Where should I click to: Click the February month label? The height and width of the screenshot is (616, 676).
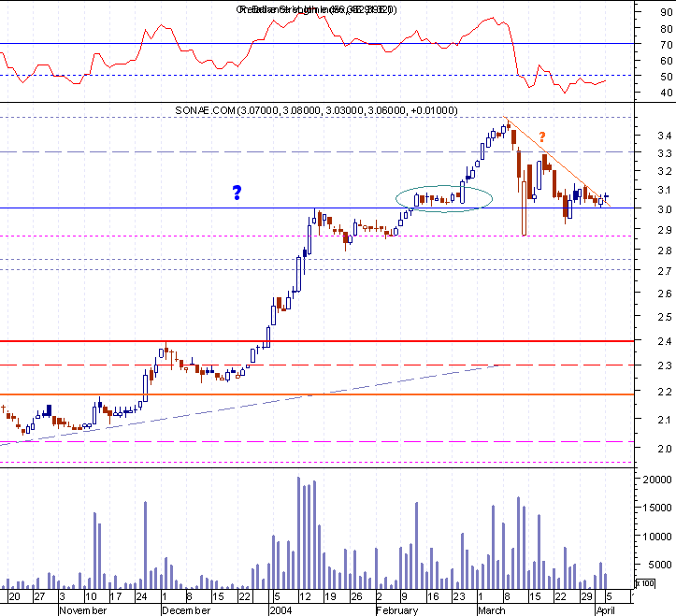(x=397, y=610)
